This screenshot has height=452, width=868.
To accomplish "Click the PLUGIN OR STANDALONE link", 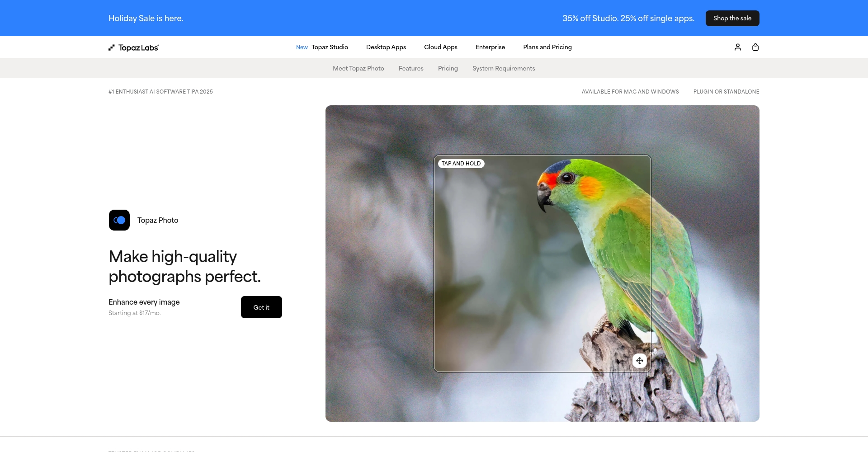I will click(726, 91).
